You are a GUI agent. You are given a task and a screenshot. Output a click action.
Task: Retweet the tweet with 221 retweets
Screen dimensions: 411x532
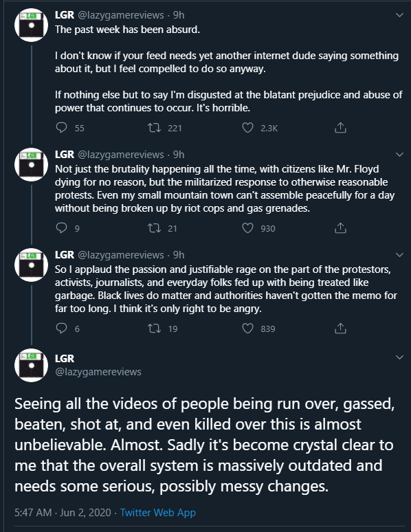pyautogui.click(x=154, y=128)
